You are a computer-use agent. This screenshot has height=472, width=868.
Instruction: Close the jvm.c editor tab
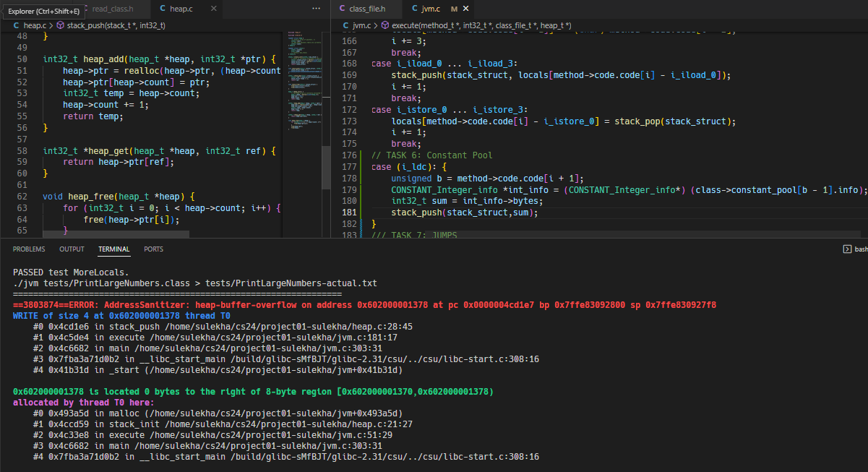click(x=465, y=9)
